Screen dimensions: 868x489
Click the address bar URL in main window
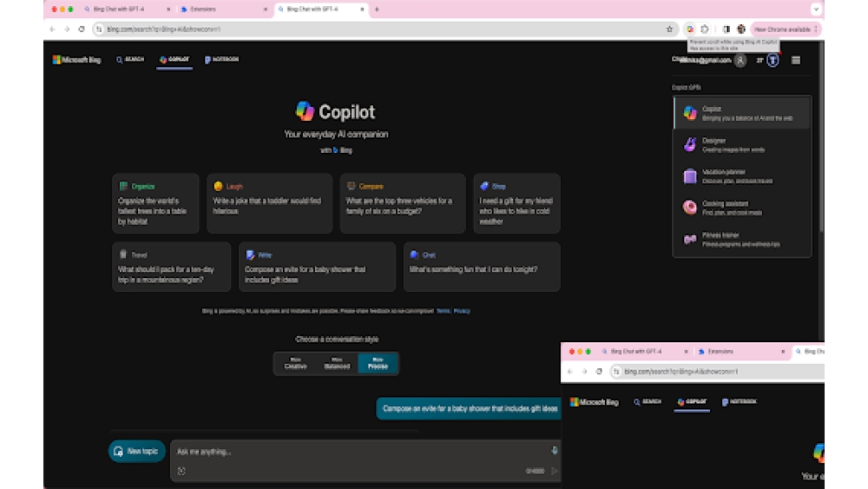(164, 30)
